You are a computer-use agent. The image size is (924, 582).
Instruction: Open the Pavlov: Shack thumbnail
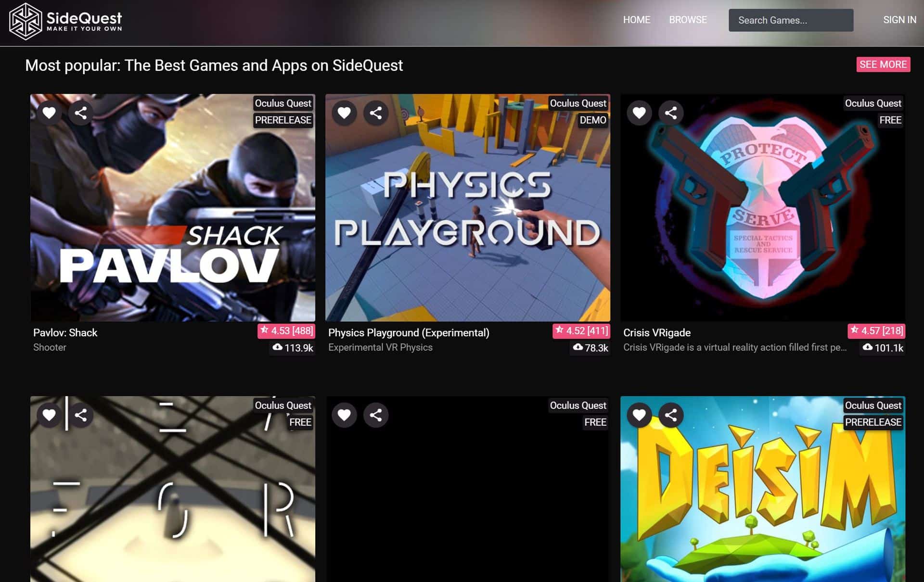(173, 207)
